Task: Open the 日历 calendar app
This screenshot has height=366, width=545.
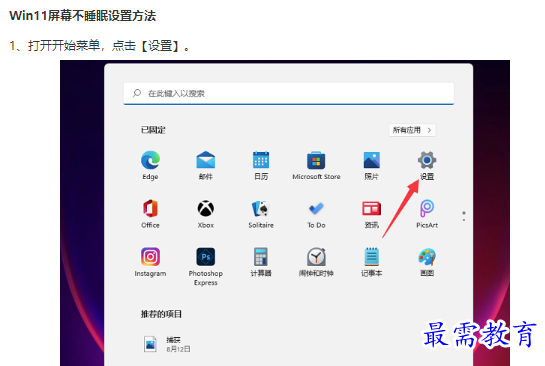Action: coord(261,165)
